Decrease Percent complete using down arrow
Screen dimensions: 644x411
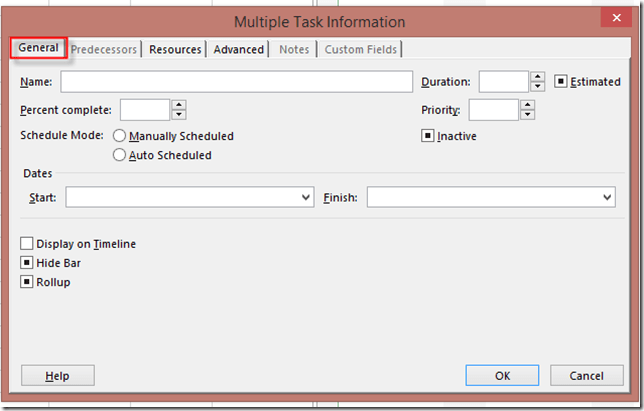coord(178,115)
